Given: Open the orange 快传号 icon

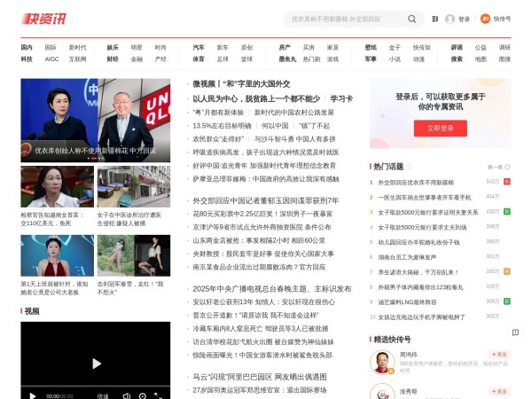Looking at the screenshot, I should [485, 19].
